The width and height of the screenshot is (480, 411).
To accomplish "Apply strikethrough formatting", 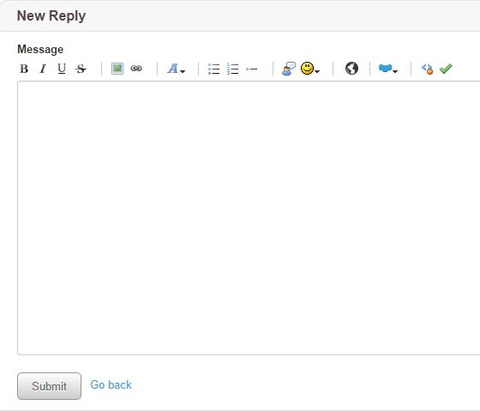I will click(x=81, y=69).
